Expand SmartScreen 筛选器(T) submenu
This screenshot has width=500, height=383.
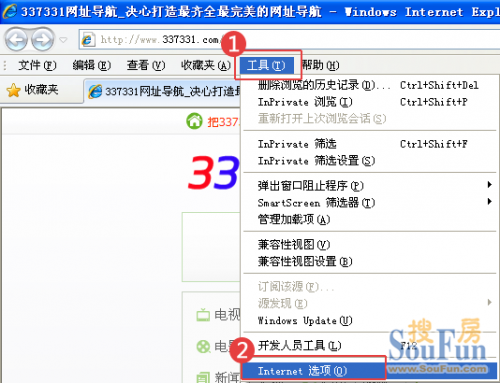tap(370, 202)
